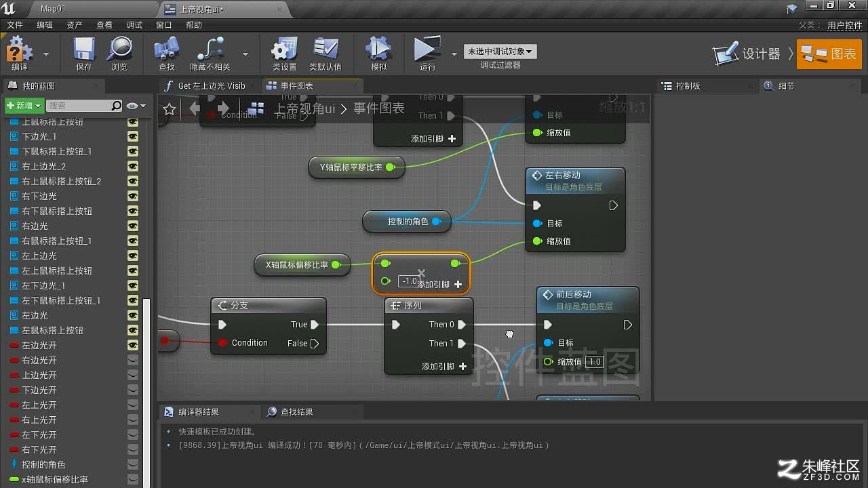Click the 前后移动 function node header
This screenshot has height=488, width=868.
pyautogui.click(x=587, y=300)
